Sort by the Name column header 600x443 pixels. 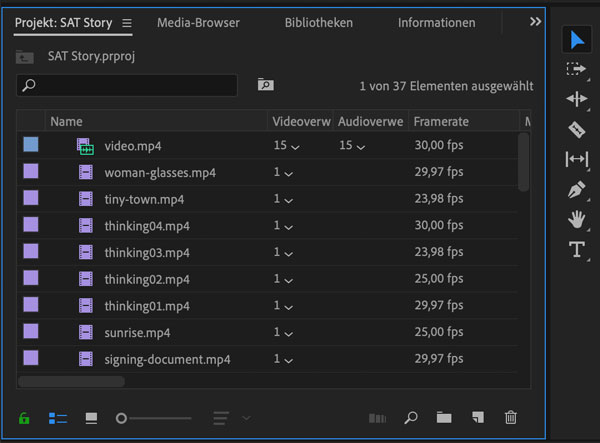pyautogui.click(x=66, y=122)
